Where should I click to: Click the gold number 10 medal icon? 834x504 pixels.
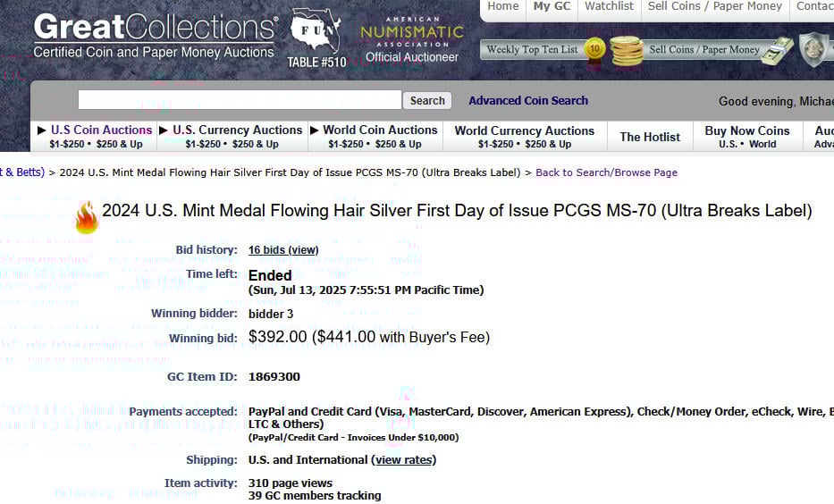(x=594, y=51)
